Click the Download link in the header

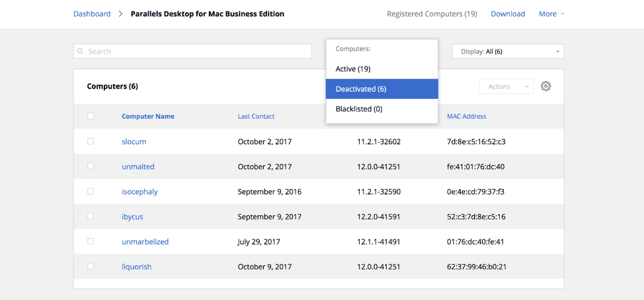pyautogui.click(x=508, y=14)
